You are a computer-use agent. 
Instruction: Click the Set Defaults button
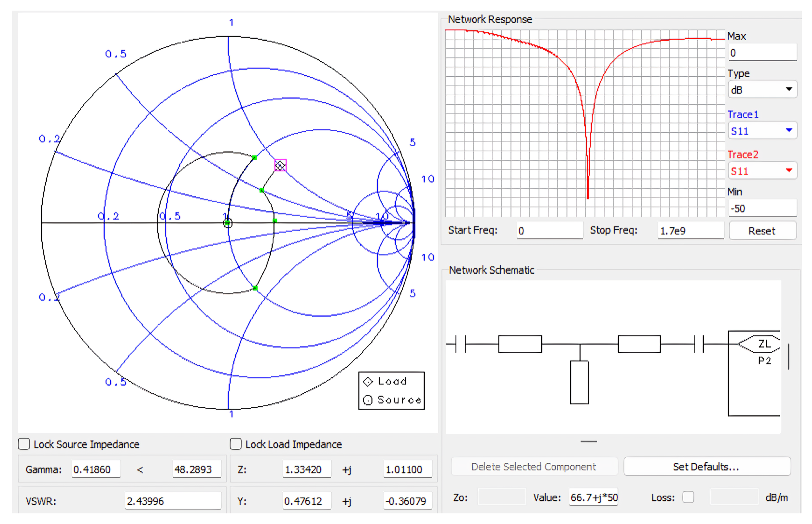(707, 467)
